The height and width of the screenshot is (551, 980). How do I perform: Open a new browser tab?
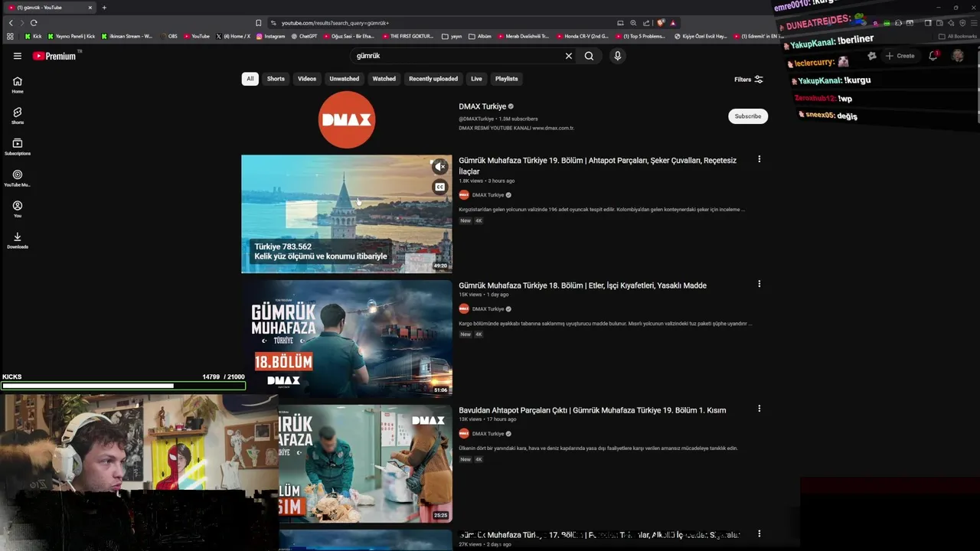[x=104, y=8]
